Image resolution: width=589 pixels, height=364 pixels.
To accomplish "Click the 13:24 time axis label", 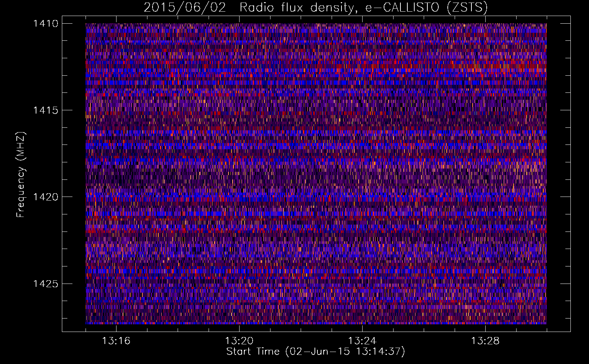I will click(x=362, y=341).
